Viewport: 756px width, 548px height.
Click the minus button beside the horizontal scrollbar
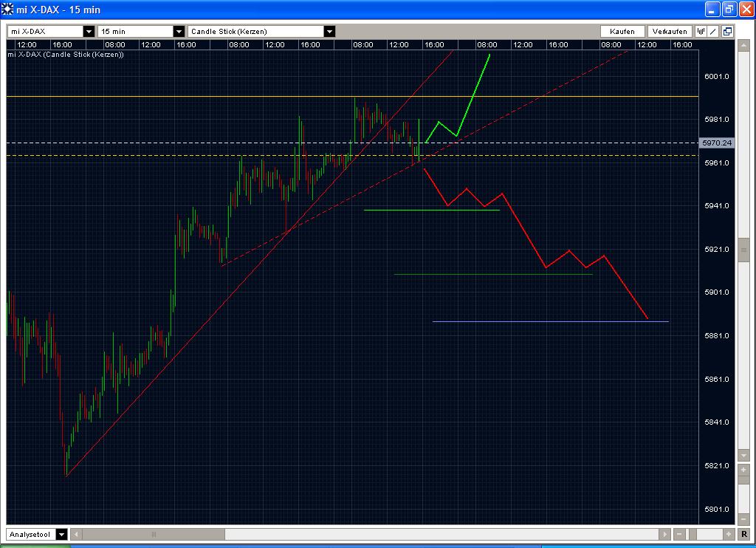click(679, 534)
